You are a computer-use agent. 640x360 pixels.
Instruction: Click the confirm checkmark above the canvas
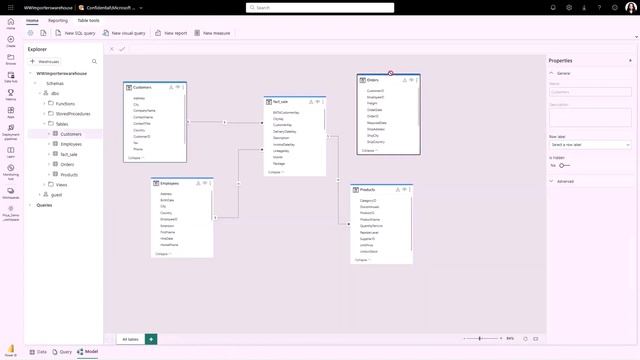point(122,49)
